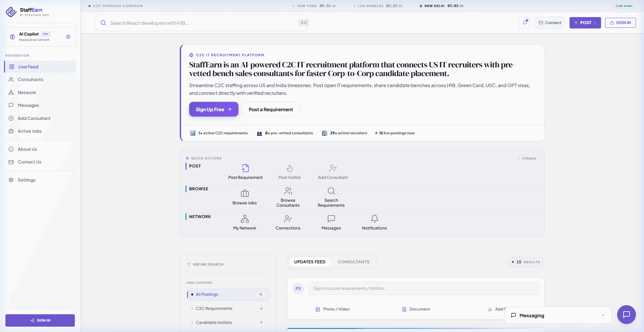The image size is (644, 332).
Task: Click the New Delhi timezone clock
Action: [x=441, y=6]
